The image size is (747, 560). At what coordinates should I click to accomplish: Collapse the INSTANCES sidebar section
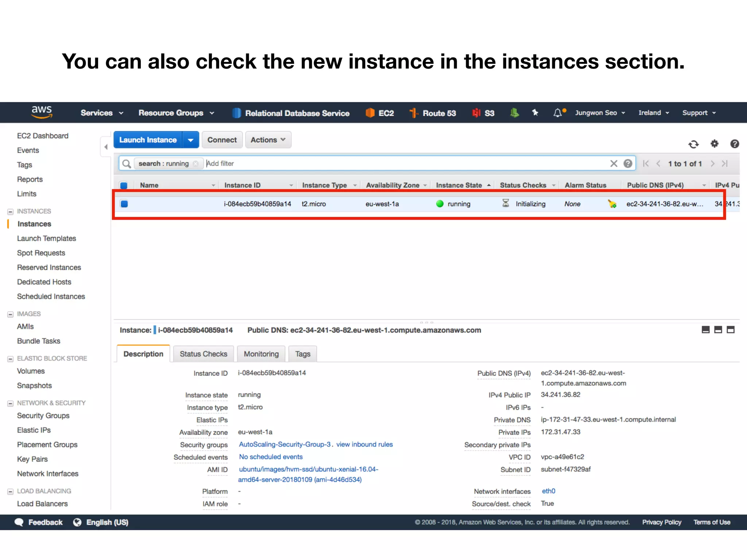coord(11,211)
